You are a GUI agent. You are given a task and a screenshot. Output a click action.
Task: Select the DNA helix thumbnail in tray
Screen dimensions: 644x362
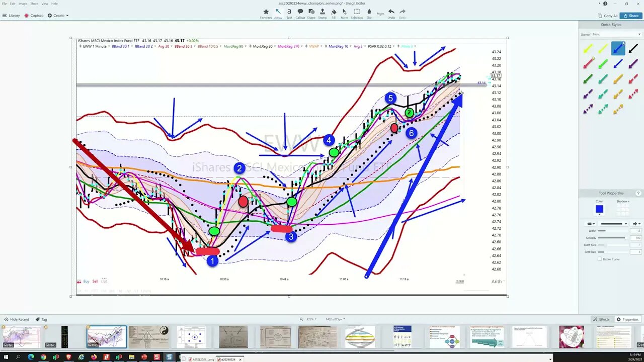pos(360,337)
